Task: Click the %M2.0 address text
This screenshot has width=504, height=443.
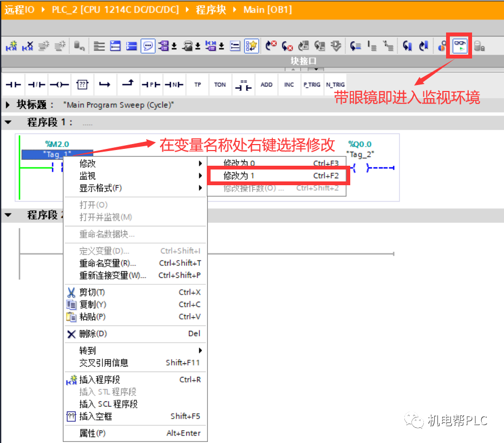Action: pyautogui.click(x=57, y=144)
